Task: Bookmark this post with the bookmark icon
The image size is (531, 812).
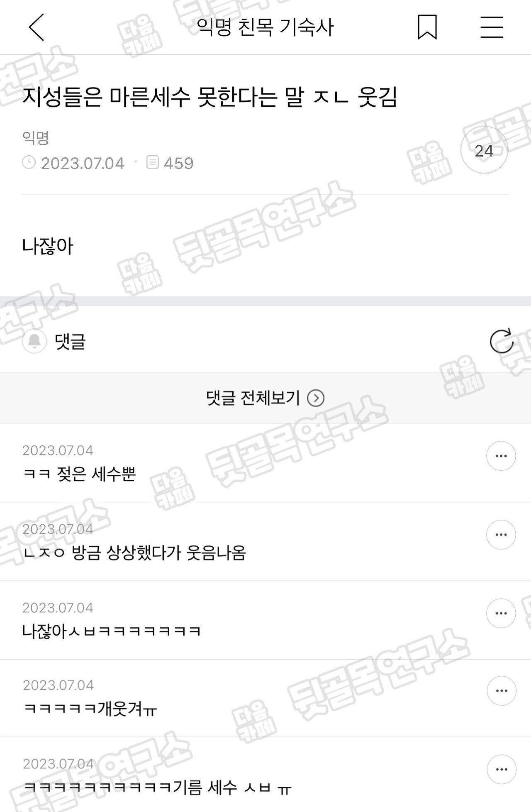Action: 427,27
